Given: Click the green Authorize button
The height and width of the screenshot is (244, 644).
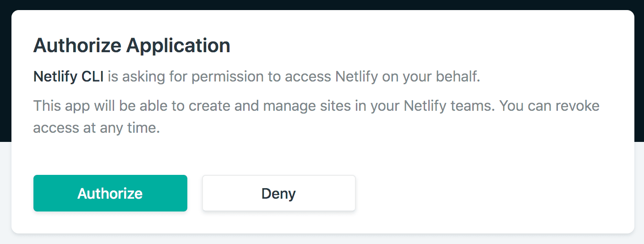Looking at the screenshot, I should pyautogui.click(x=110, y=193).
